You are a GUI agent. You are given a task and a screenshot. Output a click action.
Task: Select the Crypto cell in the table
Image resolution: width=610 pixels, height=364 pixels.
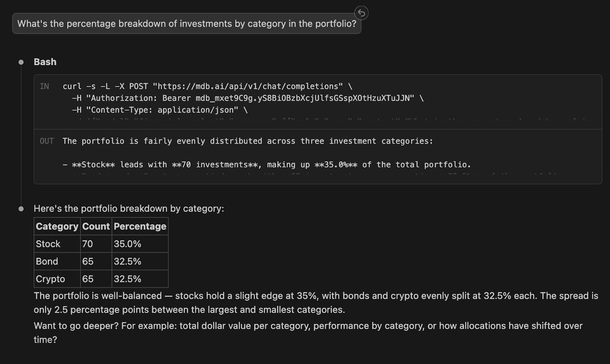pos(51,279)
